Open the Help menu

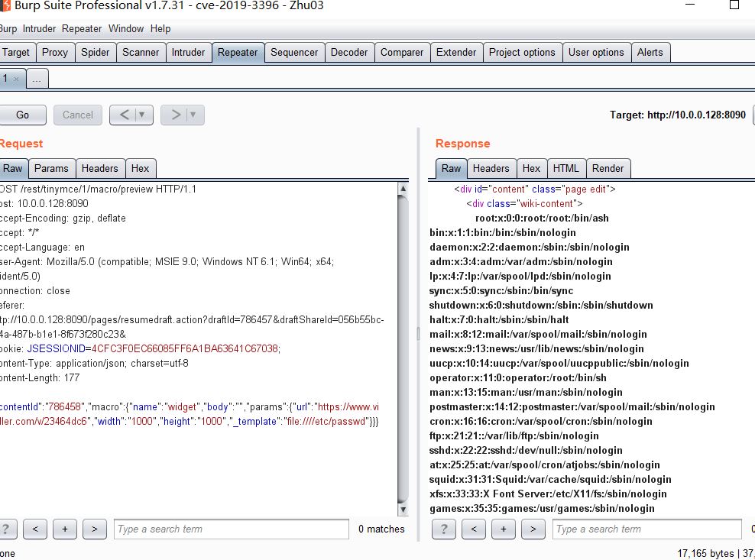(160, 29)
